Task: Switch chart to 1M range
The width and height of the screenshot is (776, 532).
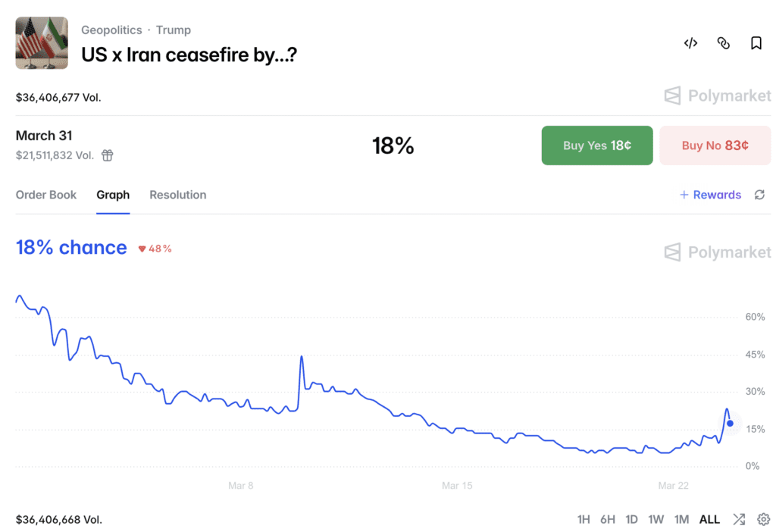Action: click(x=681, y=519)
